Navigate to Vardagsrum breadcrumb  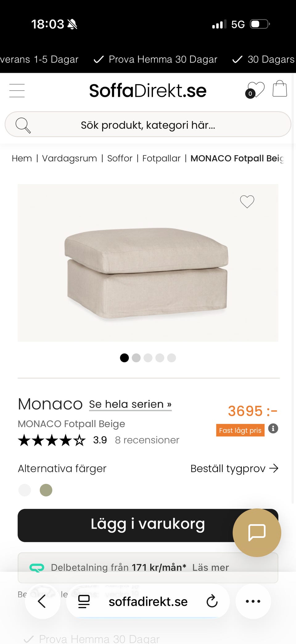pos(69,158)
